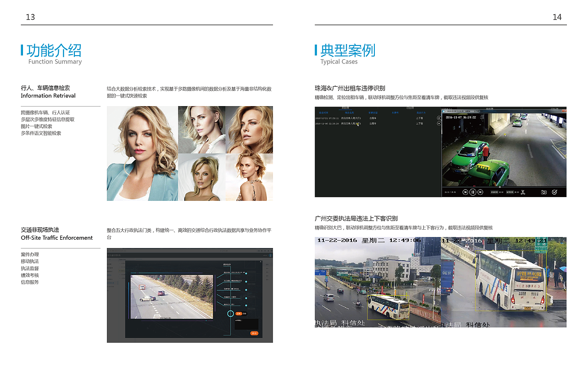Open the top-right portrait thumbnail
The width and height of the screenshot is (588, 378).
coord(249,130)
